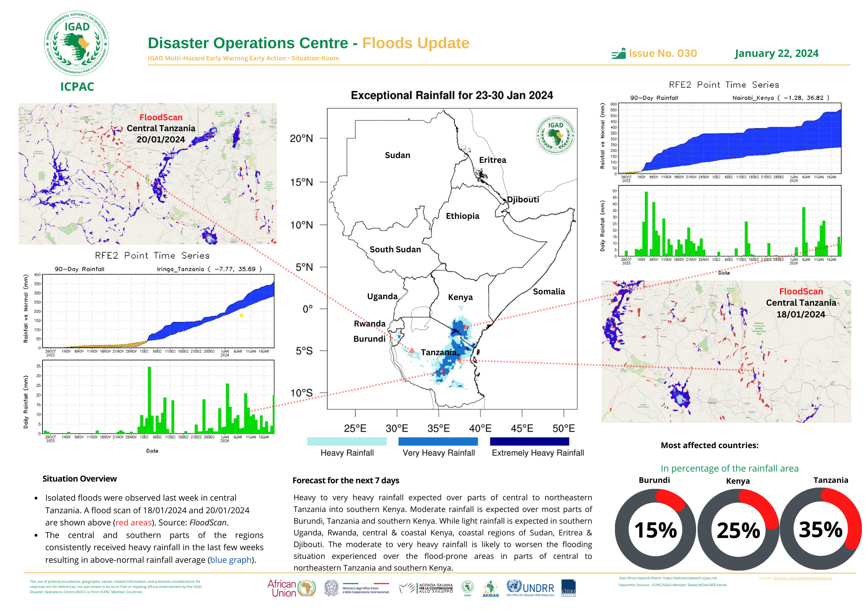Click the Italian Foreign Ministry emblem
Image resolution: width=868 pixels, height=614 pixels.
coord(332,588)
